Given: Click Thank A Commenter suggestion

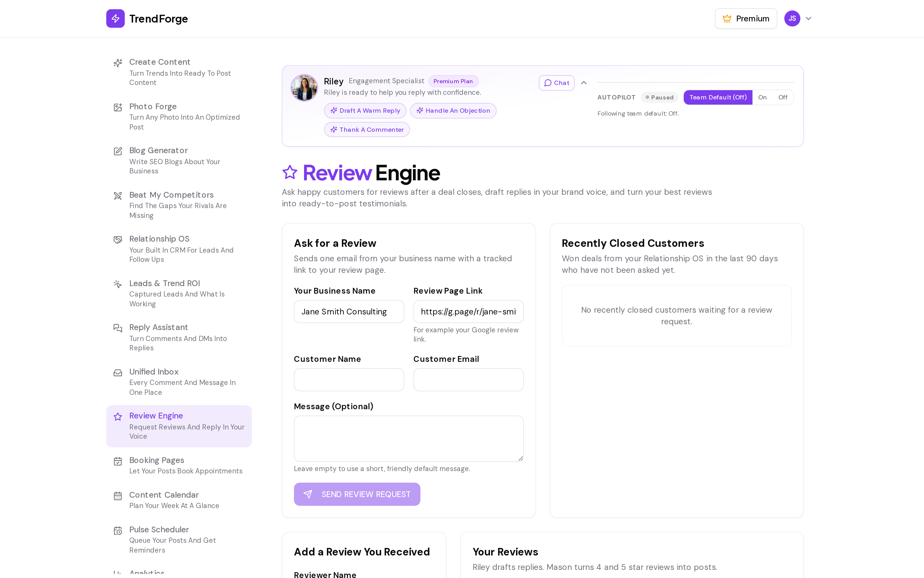Looking at the screenshot, I should tap(366, 129).
